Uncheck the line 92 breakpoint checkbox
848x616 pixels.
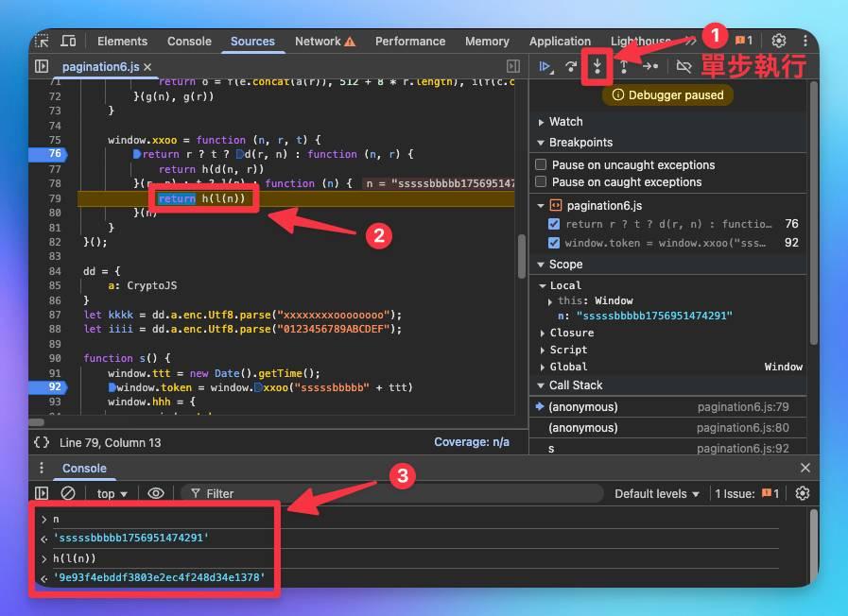pos(554,243)
